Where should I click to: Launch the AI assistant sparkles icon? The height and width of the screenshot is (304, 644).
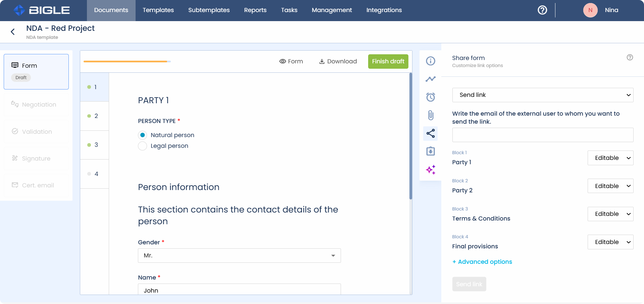(x=430, y=170)
